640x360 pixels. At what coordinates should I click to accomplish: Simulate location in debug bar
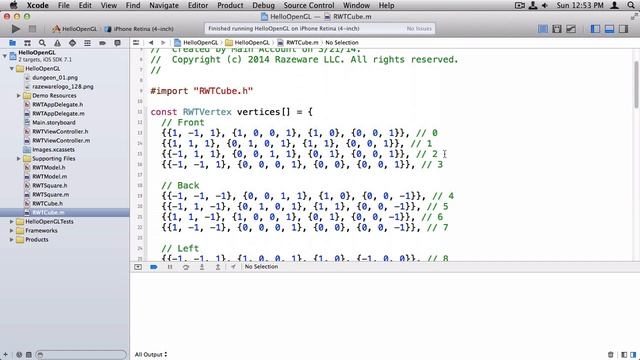233,267
